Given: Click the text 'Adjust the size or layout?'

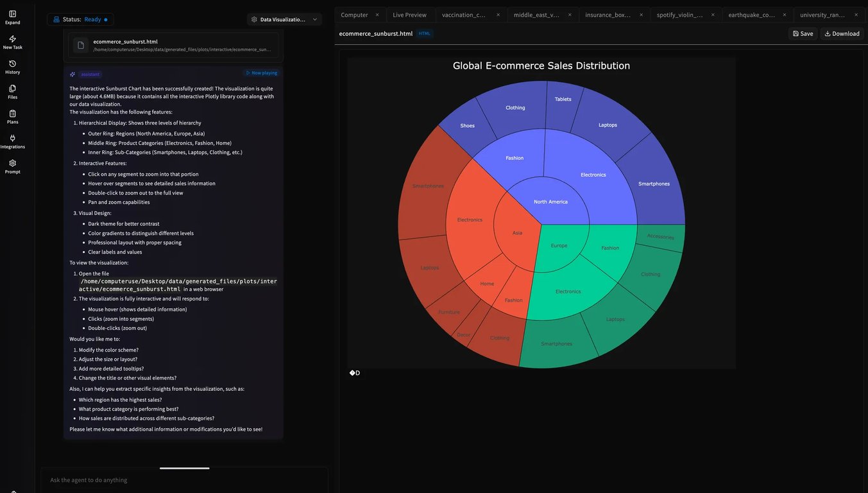Looking at the screenshot, I should (108, 359).
